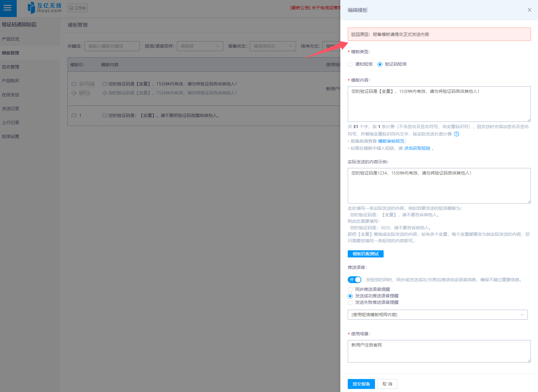Click the blue question mark help icon
538x392 pixels.
(x=457, y=134)
